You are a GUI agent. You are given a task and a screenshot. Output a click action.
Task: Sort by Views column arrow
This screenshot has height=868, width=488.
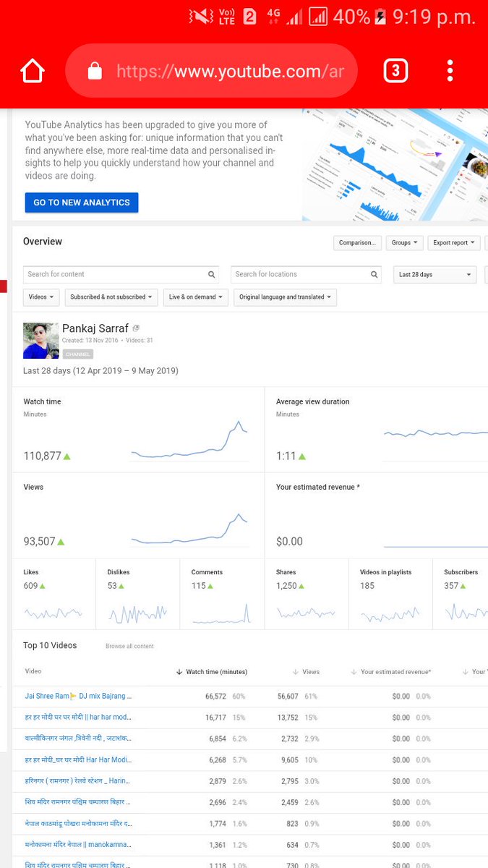tap(296, 672)
